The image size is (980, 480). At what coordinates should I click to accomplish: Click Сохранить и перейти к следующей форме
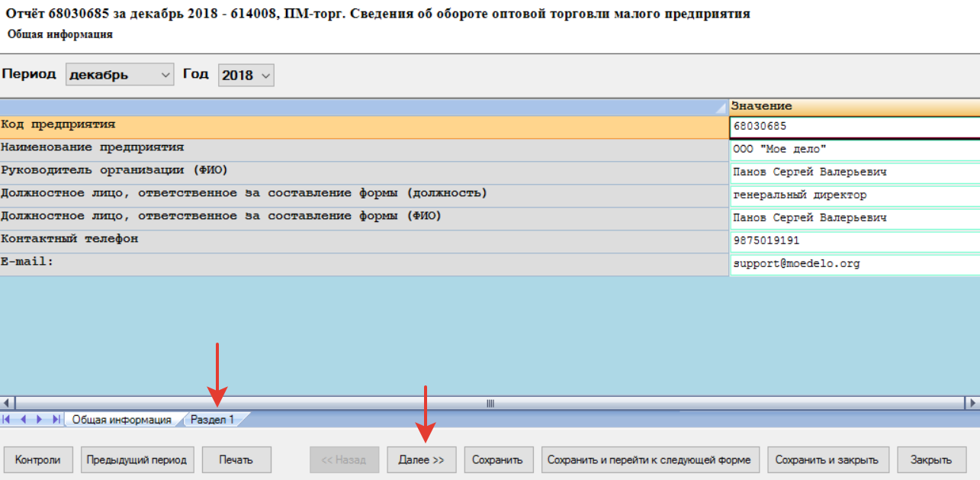pos(649,460)
